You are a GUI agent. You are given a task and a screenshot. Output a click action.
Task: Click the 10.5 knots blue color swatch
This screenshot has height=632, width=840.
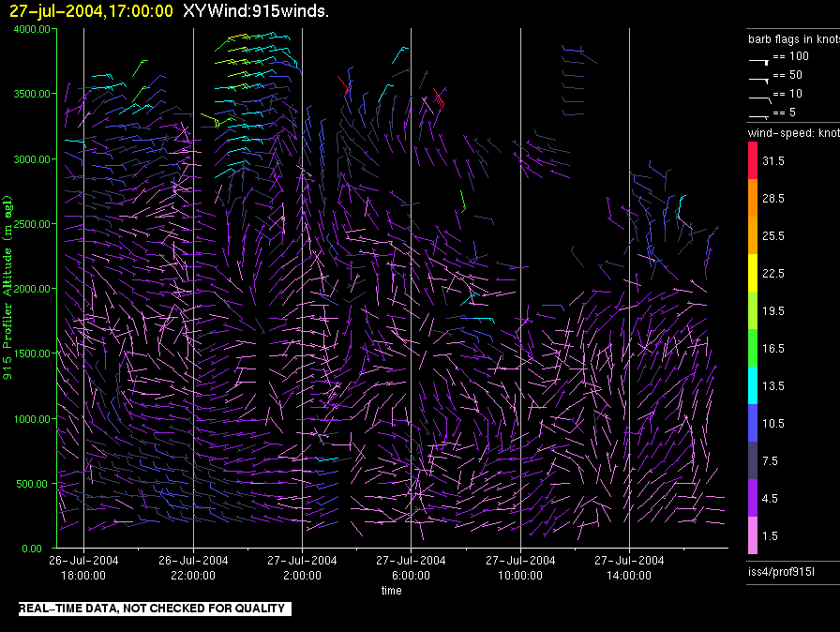coord(753,423)
